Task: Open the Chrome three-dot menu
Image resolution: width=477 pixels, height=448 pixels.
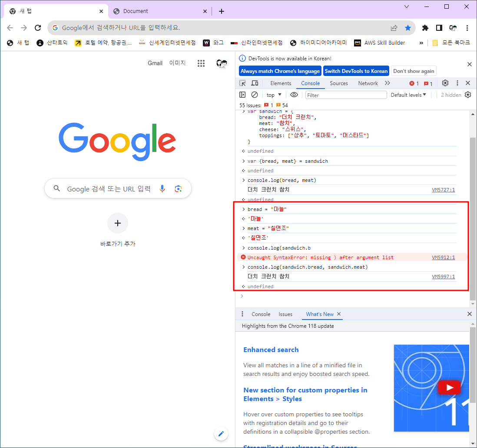Action: pyautogui.click(x=467, y=28)
